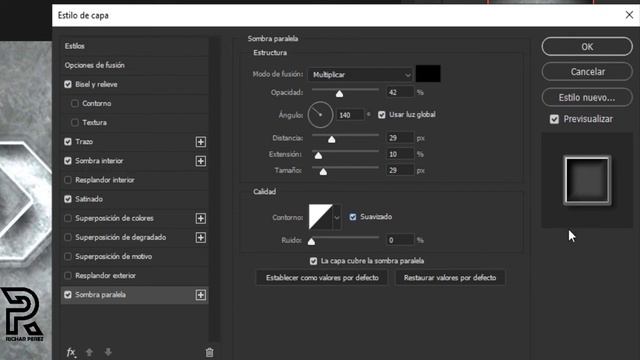Click the Distancia value field
Screen dimensions: 640x360
(x=399, y=138)
